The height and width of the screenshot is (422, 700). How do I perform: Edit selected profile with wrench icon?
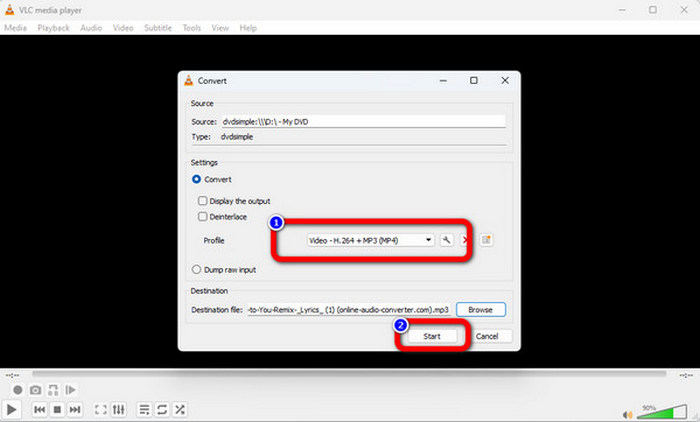(446, 240)
